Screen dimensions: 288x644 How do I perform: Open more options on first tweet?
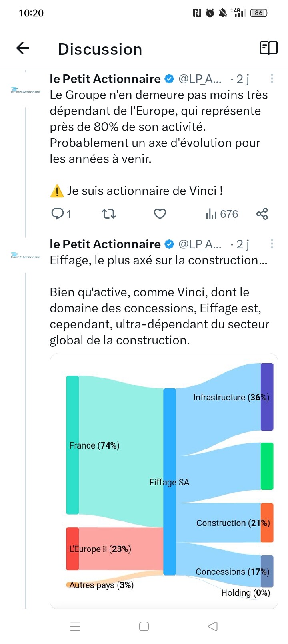coord(272,79)
